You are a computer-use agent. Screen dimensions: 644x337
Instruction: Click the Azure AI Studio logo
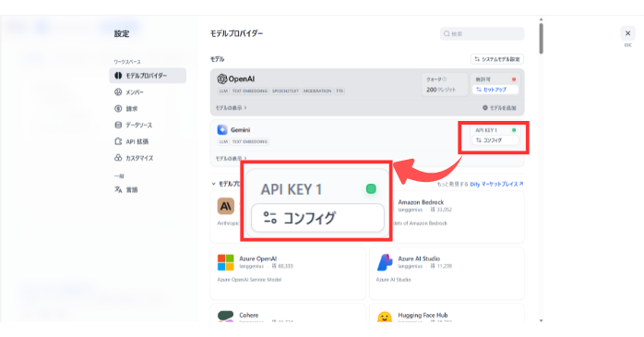[x=385, y=262]
